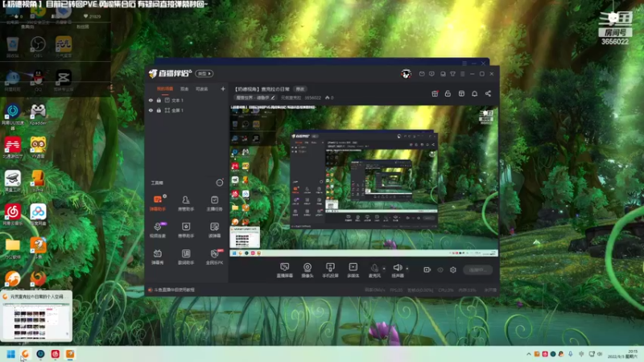Open the toolbox tool right of 榜单助手
Image resolution: width=644 pixels, height=362 pixels.
point(214,230)
